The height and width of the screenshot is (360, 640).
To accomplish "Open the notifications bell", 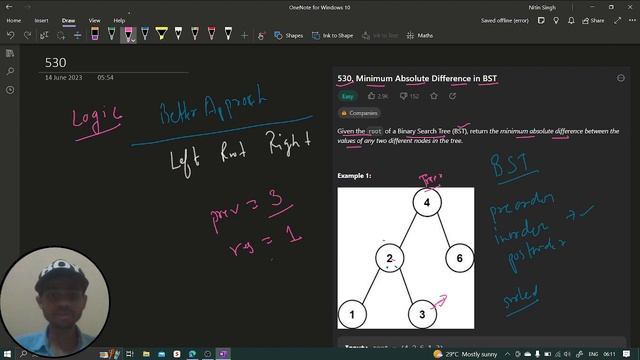I will pyautogui.click(x=571, y=20).
